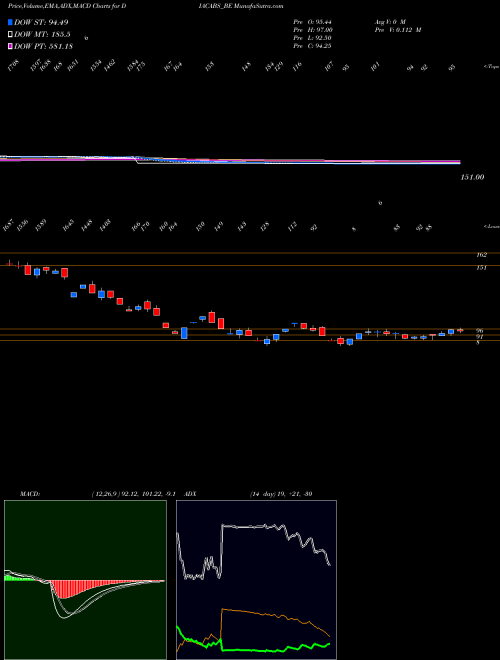The image size is (500, 660).
Task: Click the 151.00 price label beside the EMA lines
Action: click(x=472, y=177)
